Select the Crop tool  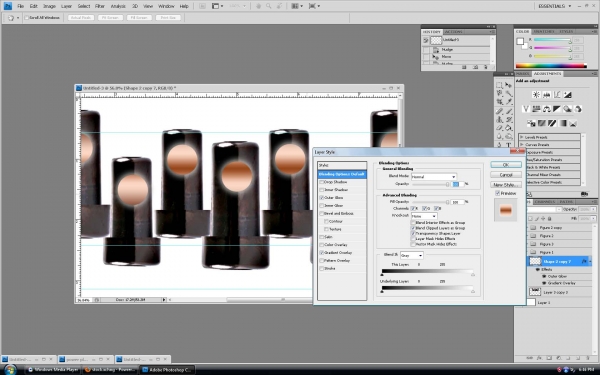coord(499,102)
